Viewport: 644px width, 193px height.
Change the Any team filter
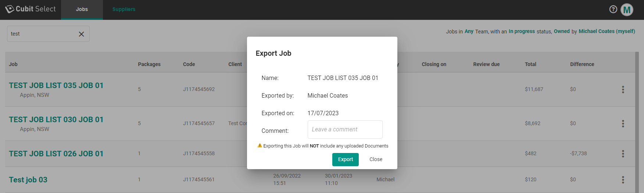(x=469, y=32)
